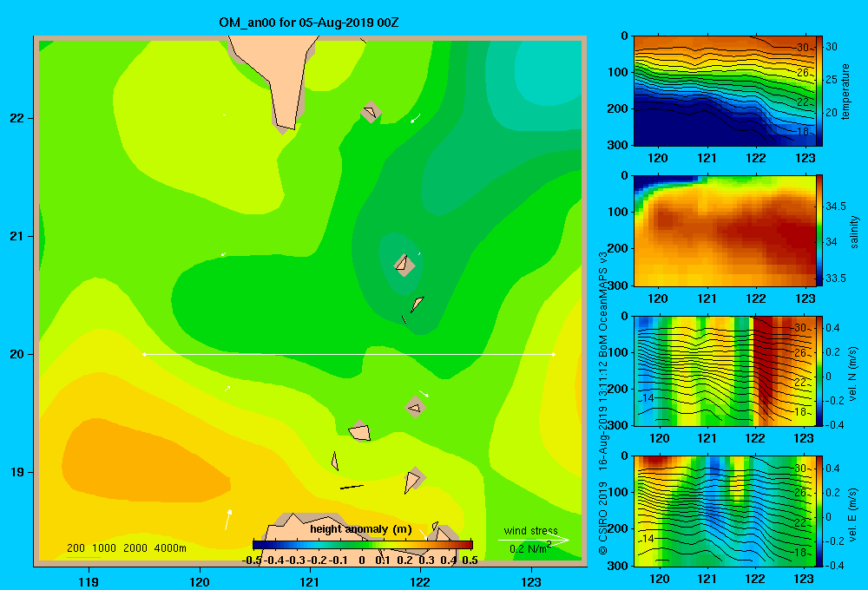The width and height of the screenshot is (868, 590).
Task: Click the '14' contour label in vel. N plot
Action: (x=648, y=398)
